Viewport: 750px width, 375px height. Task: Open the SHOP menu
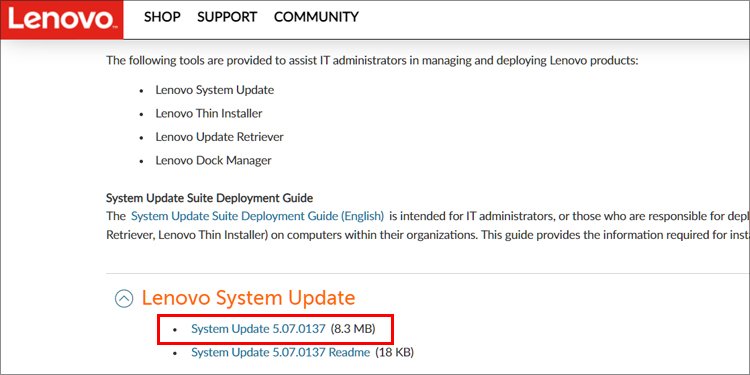[162, 17]
